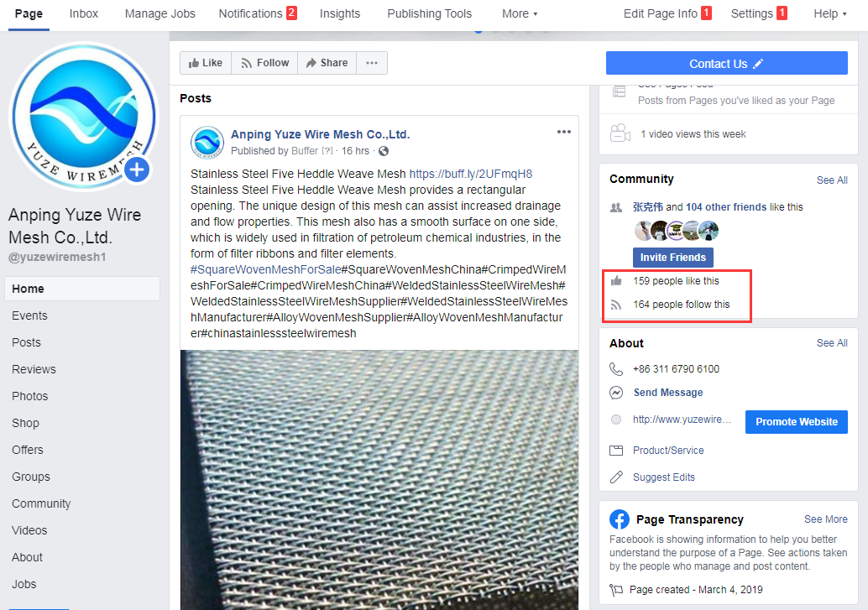Click the public globe icon on the post

pos(384,151)
